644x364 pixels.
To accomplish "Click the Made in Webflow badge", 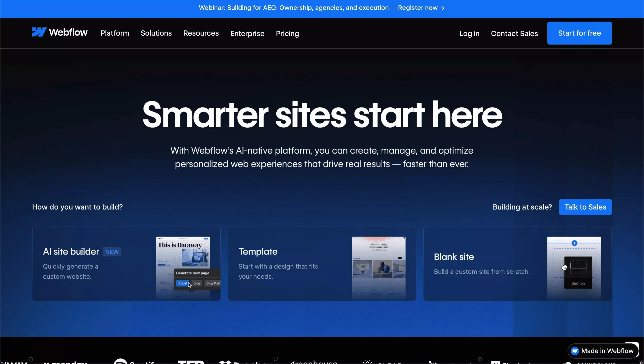I will click(604, 351).
